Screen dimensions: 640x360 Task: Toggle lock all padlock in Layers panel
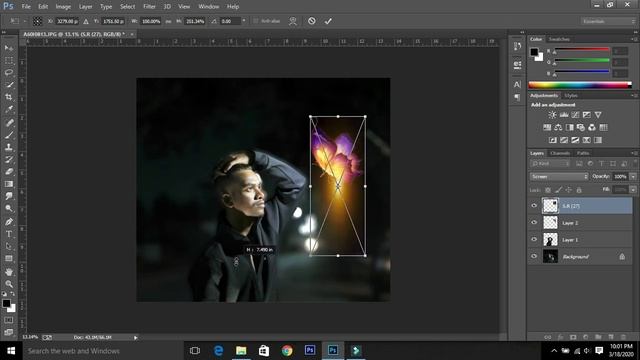[x=579, y=190]
